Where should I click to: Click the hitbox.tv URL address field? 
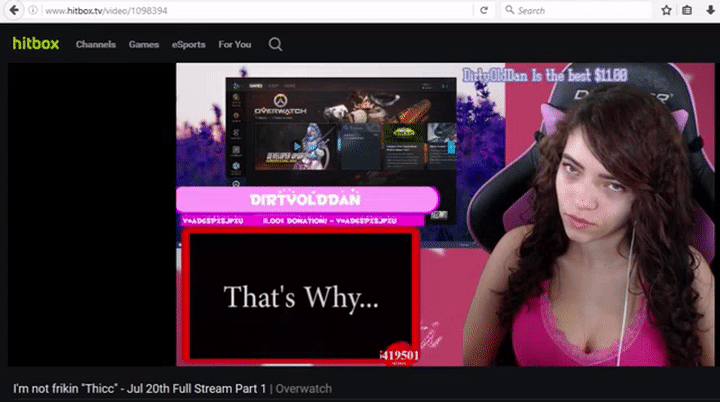tap(250, 10)
